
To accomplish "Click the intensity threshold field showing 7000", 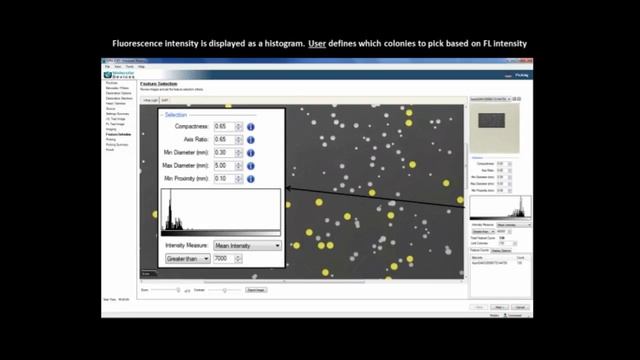I will pos(224,259).
